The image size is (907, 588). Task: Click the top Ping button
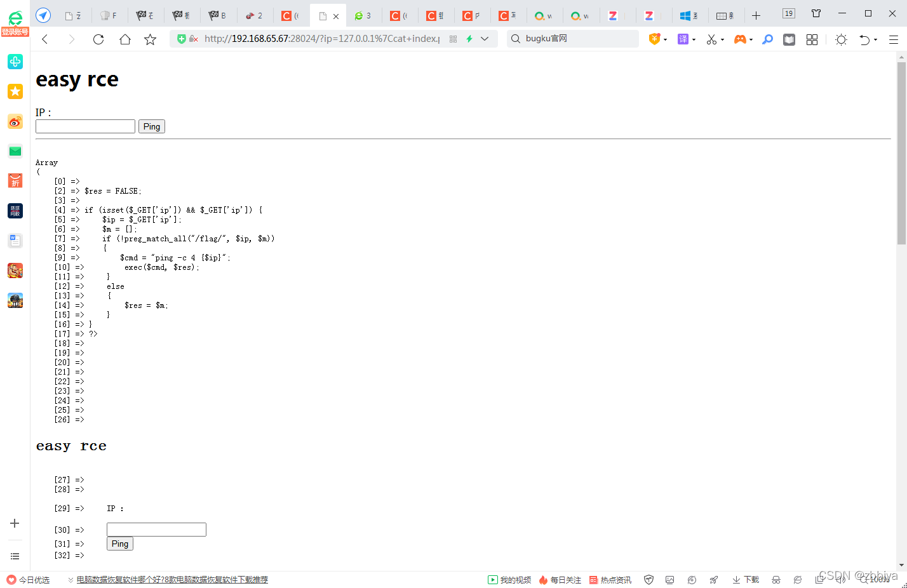tap(152, 126)
